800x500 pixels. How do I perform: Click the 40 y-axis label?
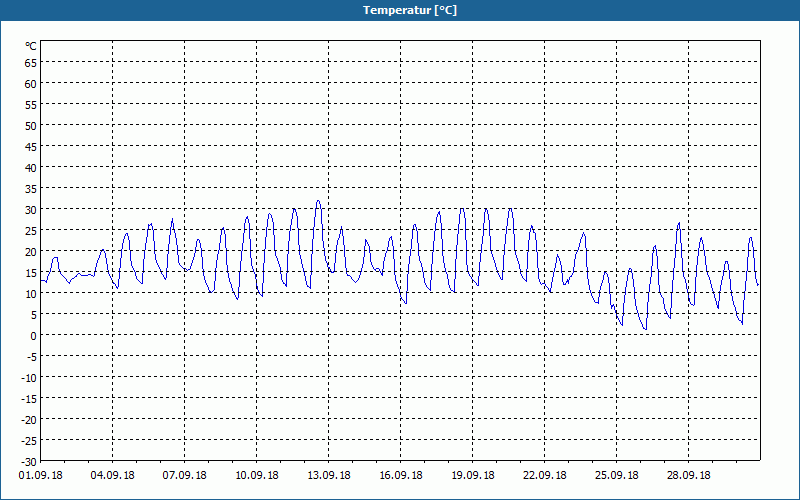pyautogui.click(x=31, y=168)
